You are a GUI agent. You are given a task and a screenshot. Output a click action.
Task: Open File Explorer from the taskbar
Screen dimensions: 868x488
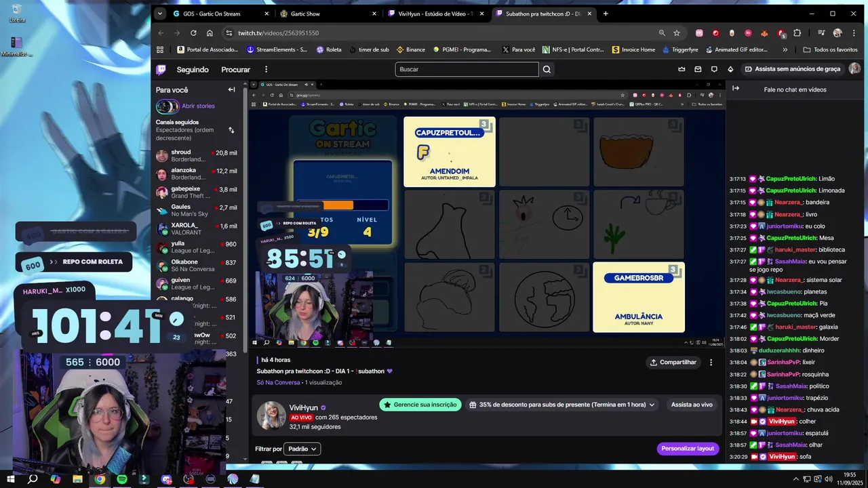click(77, 479)
